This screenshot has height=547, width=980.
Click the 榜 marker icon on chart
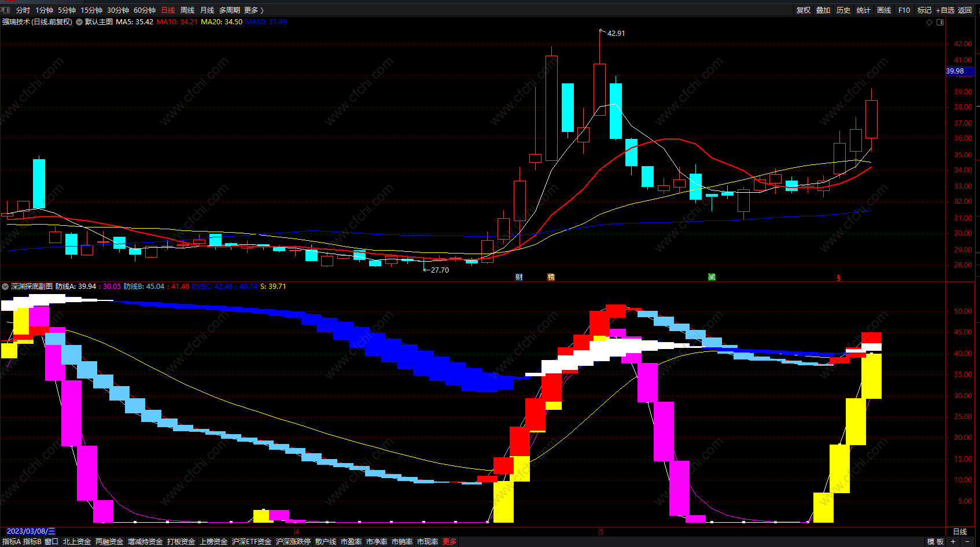(551, 277)
